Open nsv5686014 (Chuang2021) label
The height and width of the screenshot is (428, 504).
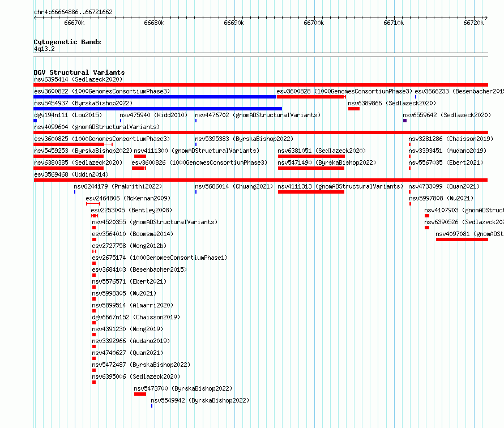click(234, 186)
